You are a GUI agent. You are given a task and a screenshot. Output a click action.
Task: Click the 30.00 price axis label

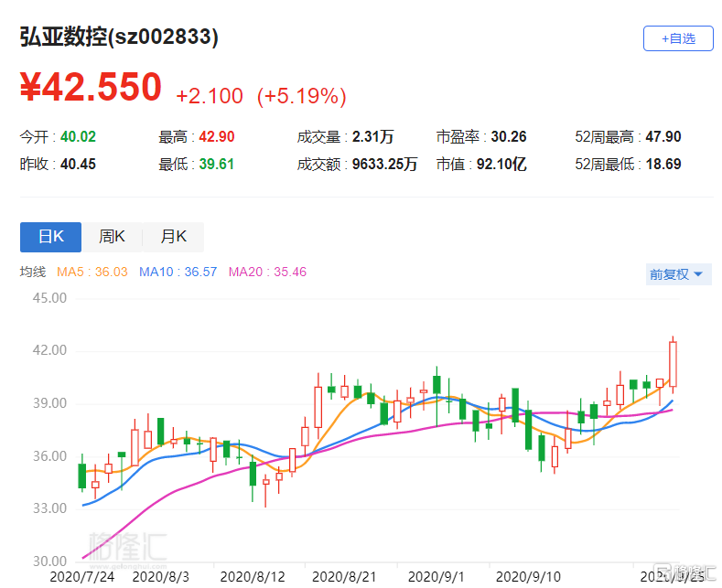coord(49,561)
